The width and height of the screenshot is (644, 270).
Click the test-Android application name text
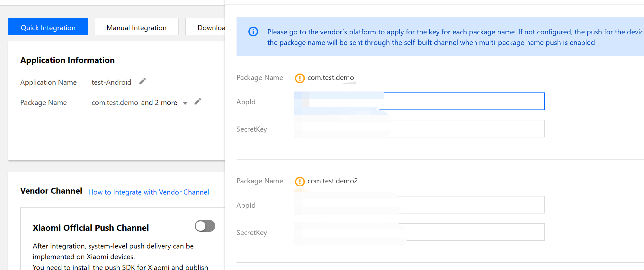(x=111, y=83)
